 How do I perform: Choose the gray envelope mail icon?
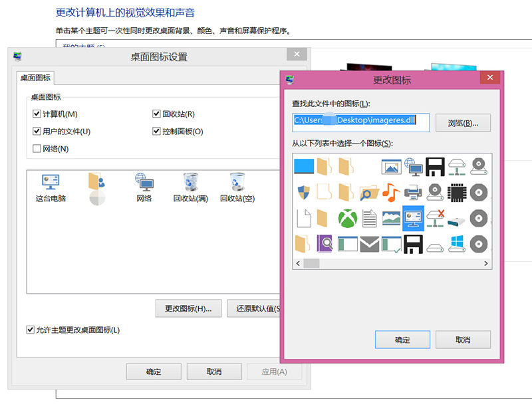[x=369, y=244]
